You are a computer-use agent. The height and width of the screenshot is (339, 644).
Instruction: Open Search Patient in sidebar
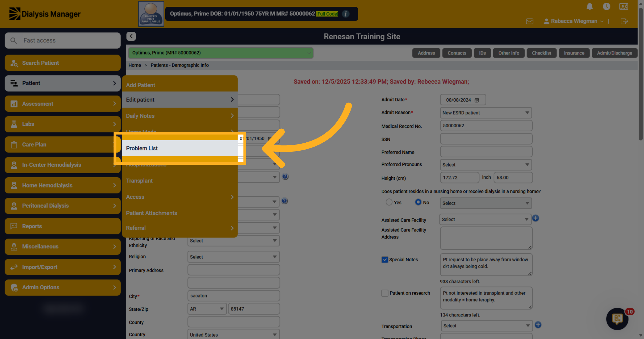click(x=63, y=63)
